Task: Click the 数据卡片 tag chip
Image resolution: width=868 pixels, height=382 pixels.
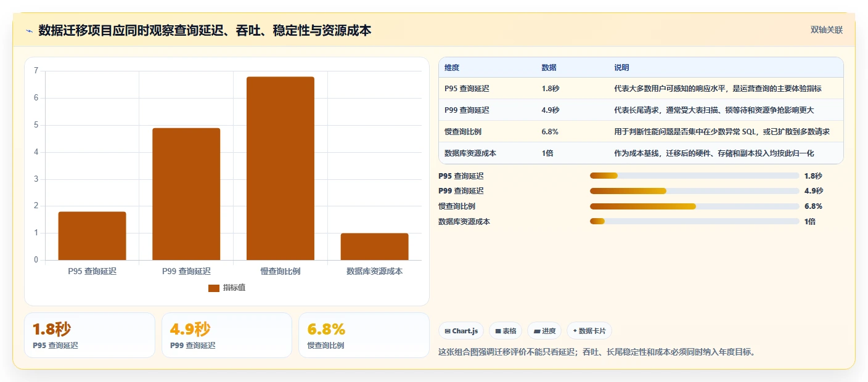Action: [x=589, y=331]
